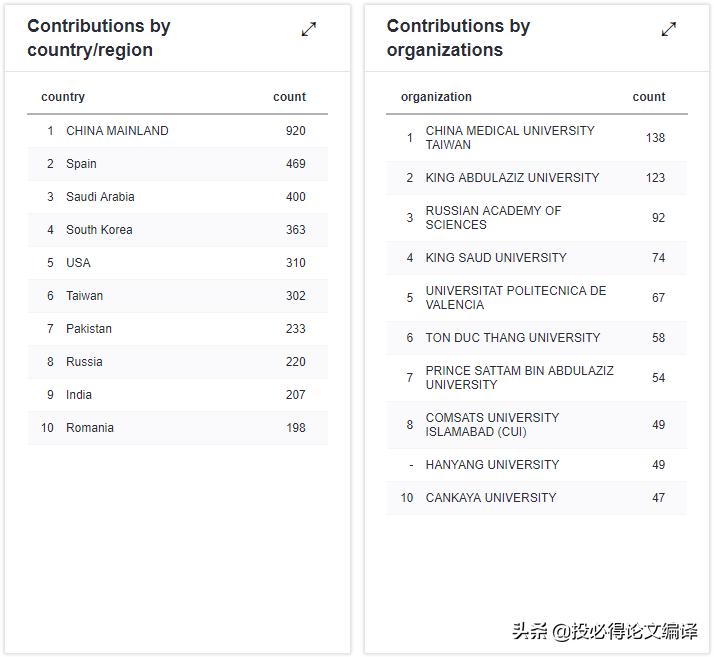Expand the Contributions by country/region panel
The height and width of the screenshot is (657, 714).
tap(309, 30)
